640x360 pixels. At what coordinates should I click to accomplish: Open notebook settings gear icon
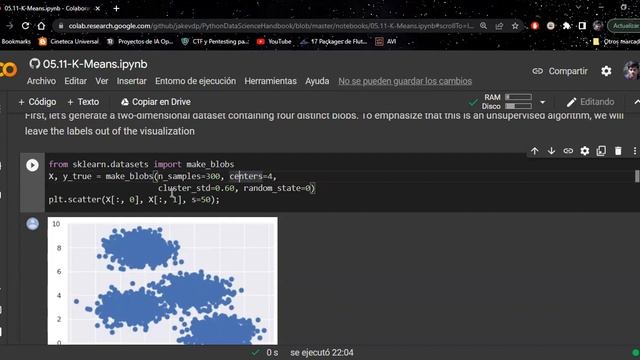click(x=606, y=71)
